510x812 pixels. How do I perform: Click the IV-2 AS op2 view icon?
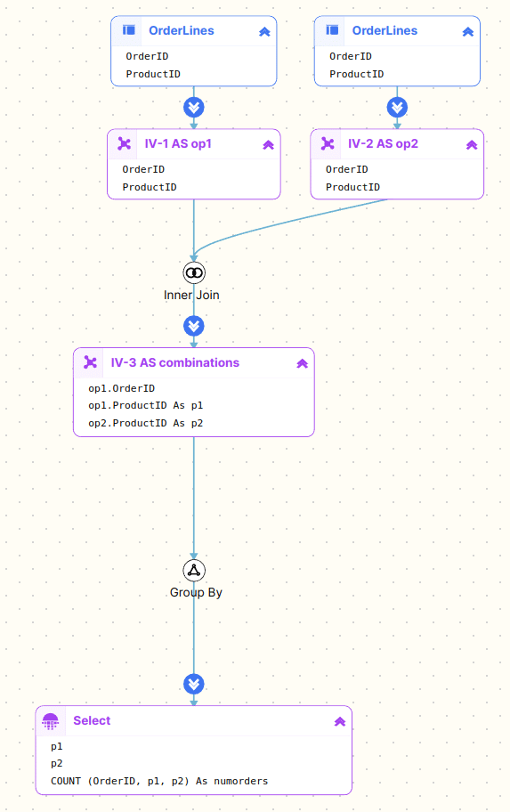(x=328, y=143)
